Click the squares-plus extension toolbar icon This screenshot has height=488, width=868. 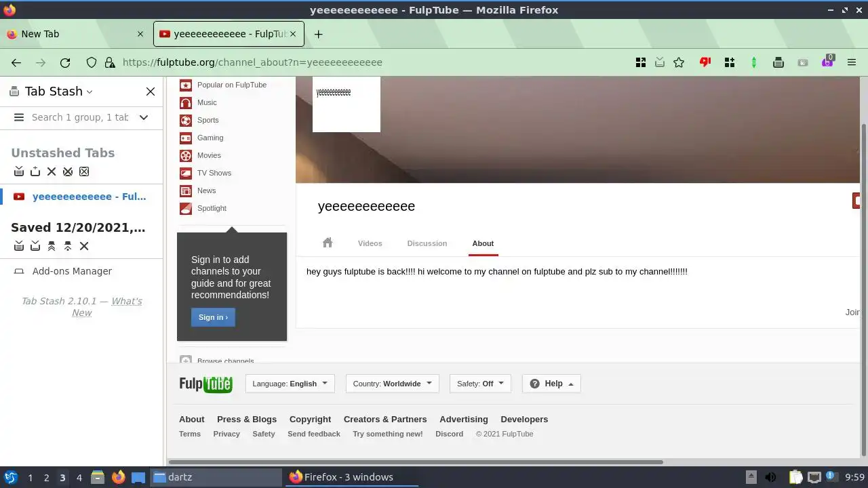coord(730,62)
